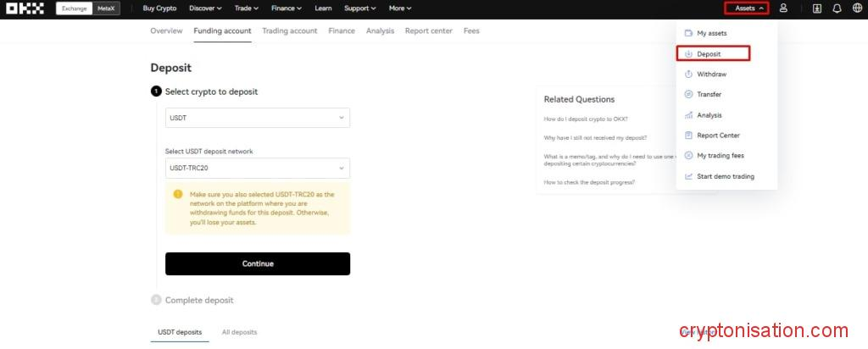Click the globe language icon
The image size is (868, 349).
[x=856, y=8]
